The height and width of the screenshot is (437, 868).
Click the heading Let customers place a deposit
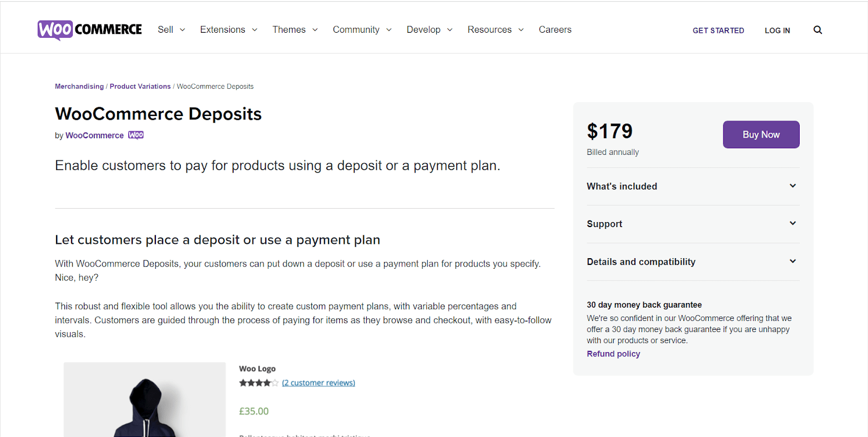pyautogui.click(x=218, y=240)
